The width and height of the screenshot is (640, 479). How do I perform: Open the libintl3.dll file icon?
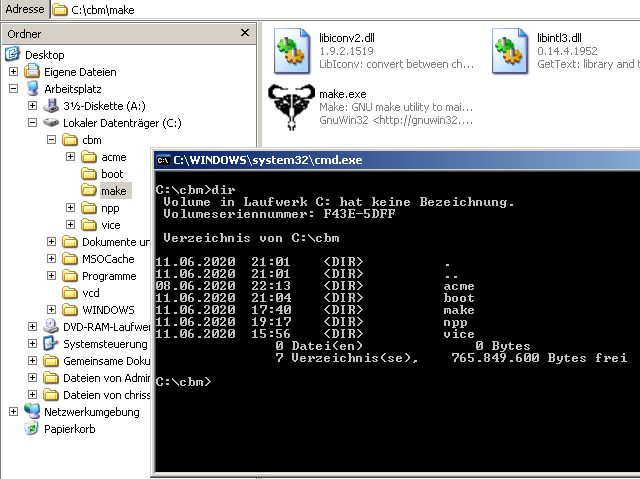pos(510,51)
